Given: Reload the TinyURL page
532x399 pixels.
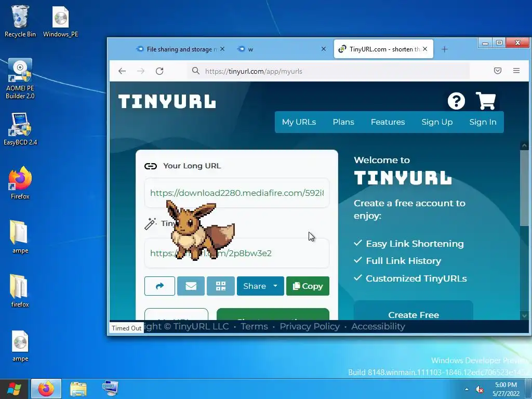Looking at the screenshot, I should [159, 71].
